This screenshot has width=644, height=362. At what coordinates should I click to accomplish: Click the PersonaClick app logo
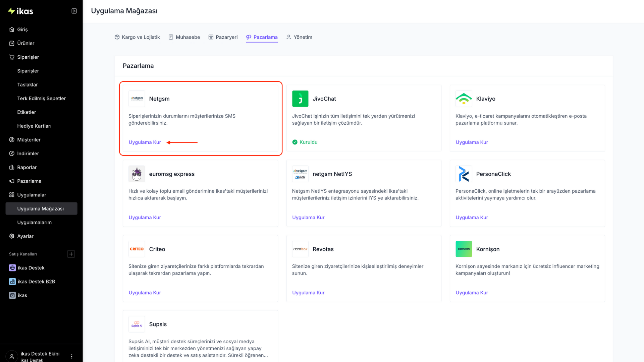click(x=464, y=174)
